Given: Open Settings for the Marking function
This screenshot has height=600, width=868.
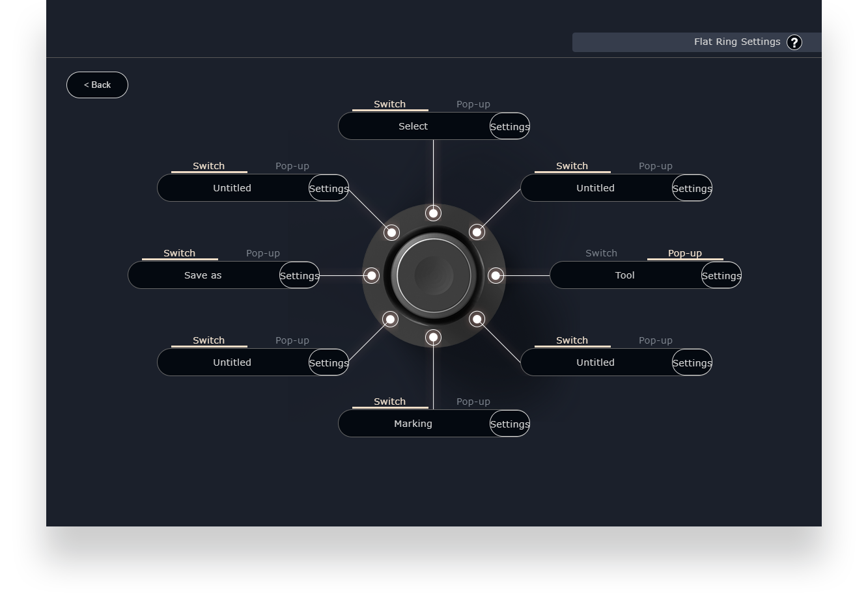Looking at the screenshot, I should point(510,424).
